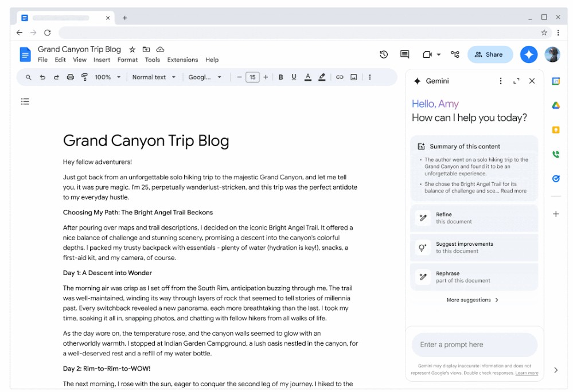Click Read more in the summary
The width and height of the screenshot is (573, 392).
[x=513, y=191]
